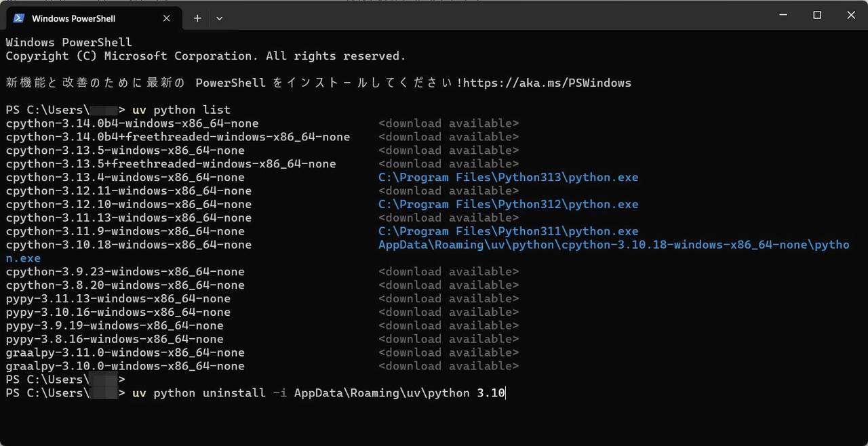Click the entry "pypy-3.9.19-windows-x86_64-none"
This screenshot has width=868, height=446.
point(115,325)
